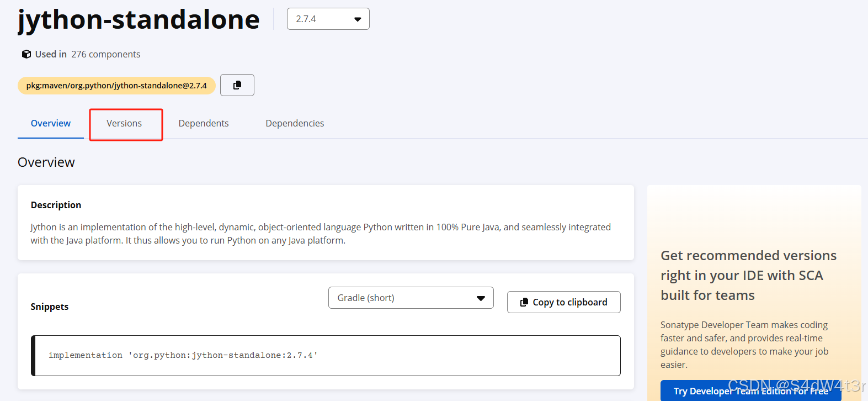Click the implementation snippet code box

pos(326,356)
